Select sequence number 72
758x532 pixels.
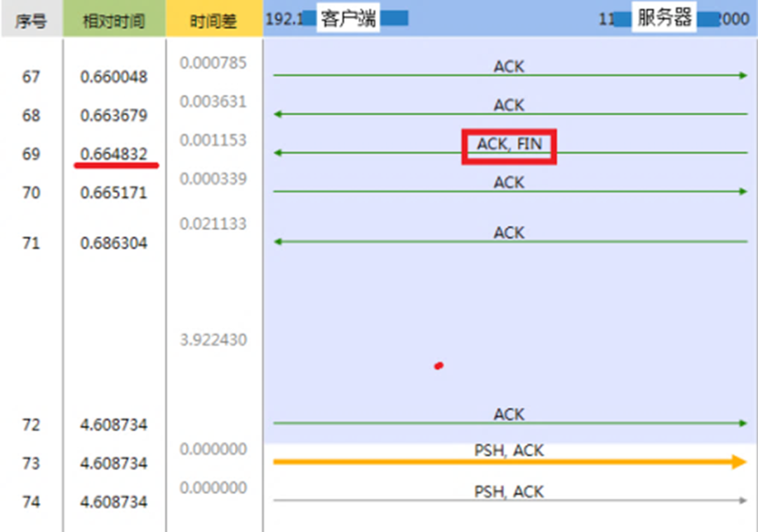(31, 425)
